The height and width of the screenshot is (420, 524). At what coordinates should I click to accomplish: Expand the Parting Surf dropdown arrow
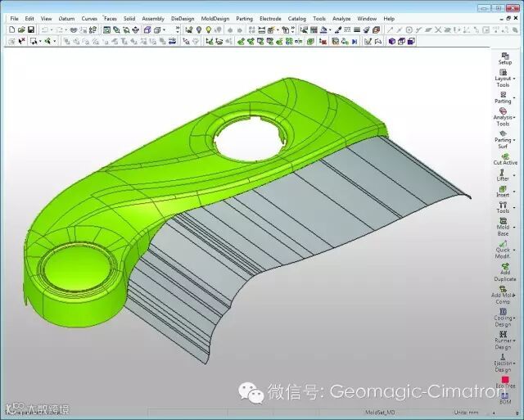(x=514, y=140)
